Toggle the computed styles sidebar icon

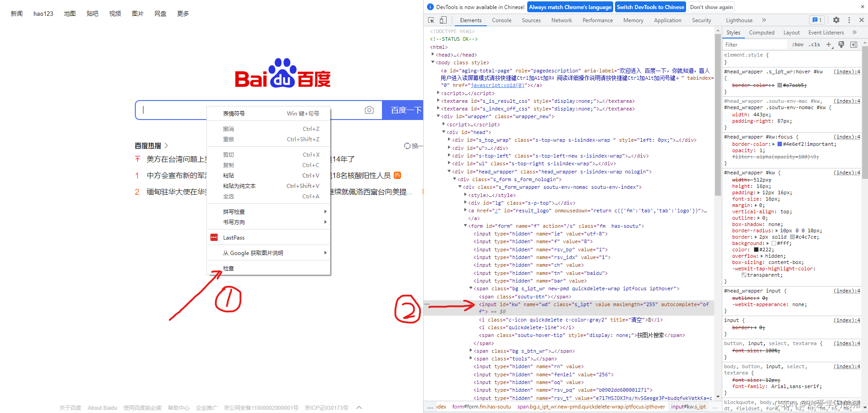click(x=854, y=44)
